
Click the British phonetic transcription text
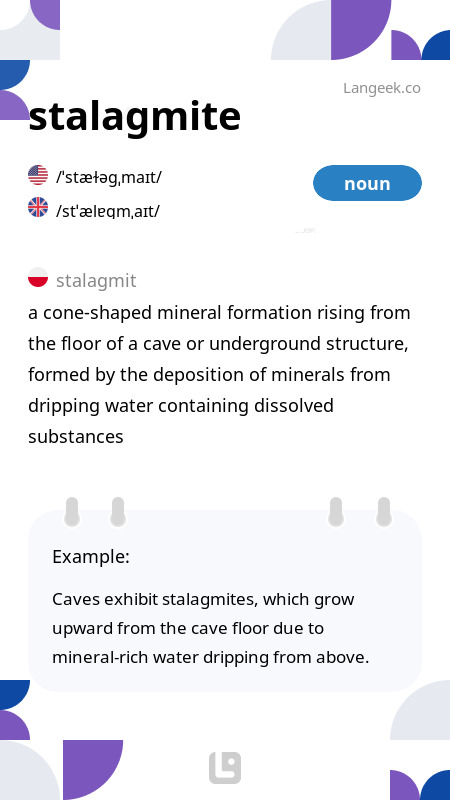pyautogui.click(x=108, y=210)
